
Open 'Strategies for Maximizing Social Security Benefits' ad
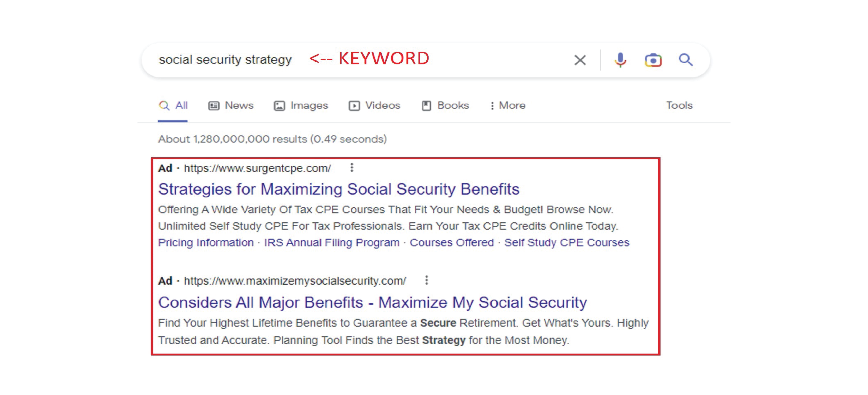(x=339, y=189)
